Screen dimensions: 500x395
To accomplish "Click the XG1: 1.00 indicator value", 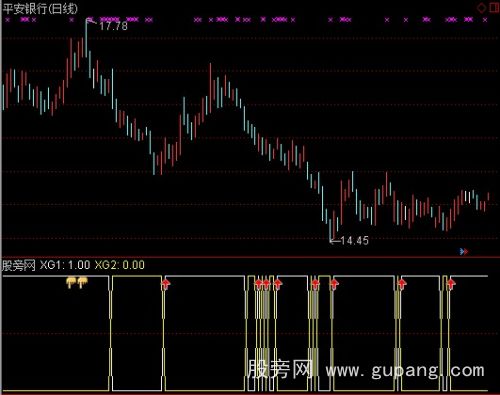I will [65, 265].
